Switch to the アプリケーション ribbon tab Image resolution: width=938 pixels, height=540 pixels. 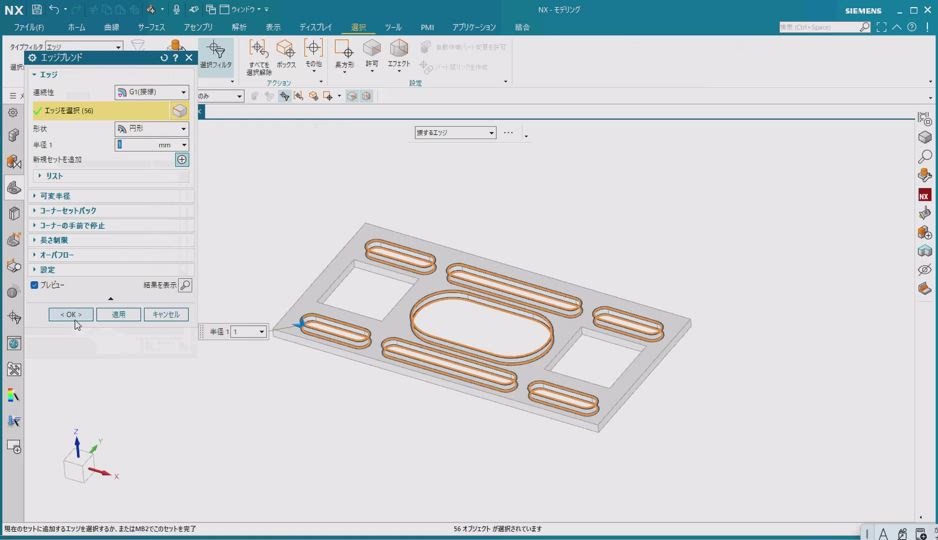474,28
